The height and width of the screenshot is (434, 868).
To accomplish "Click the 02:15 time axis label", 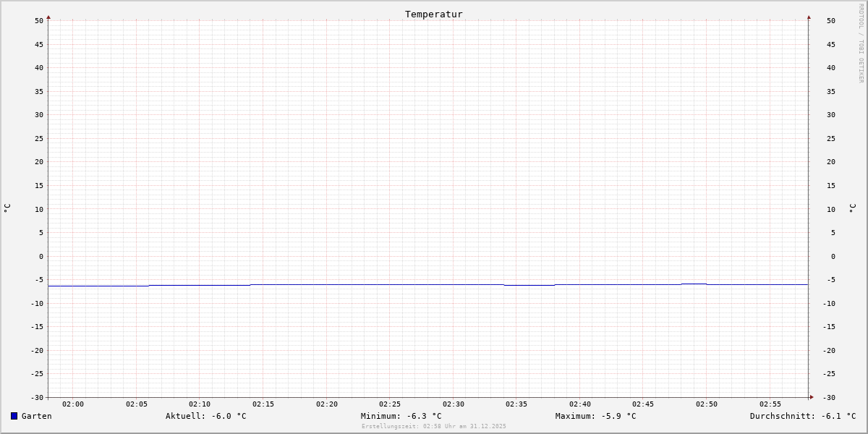I will click(263, 404).
